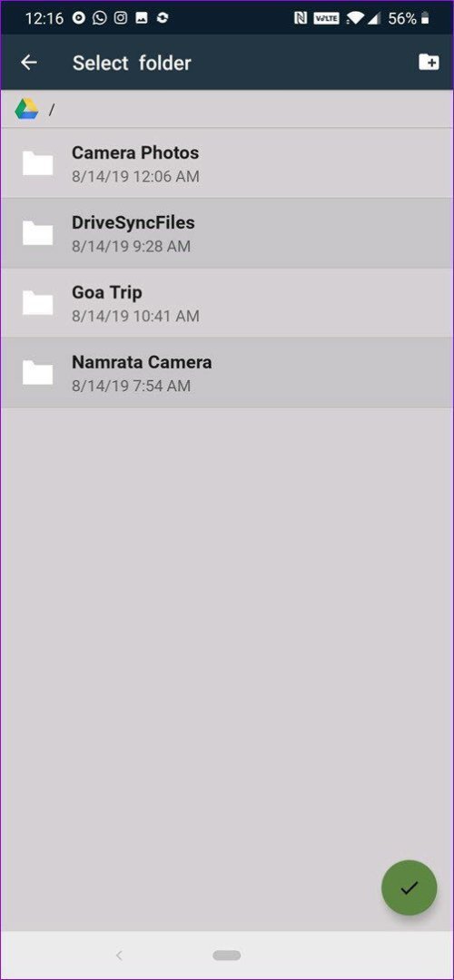Open the DriveSyncFiles folder
The width and height of the screenshot is (454, 980).
pos(227,234)
